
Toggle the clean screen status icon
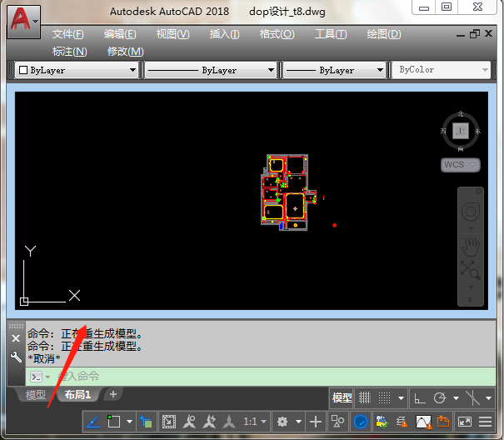[x=465, y=422]
